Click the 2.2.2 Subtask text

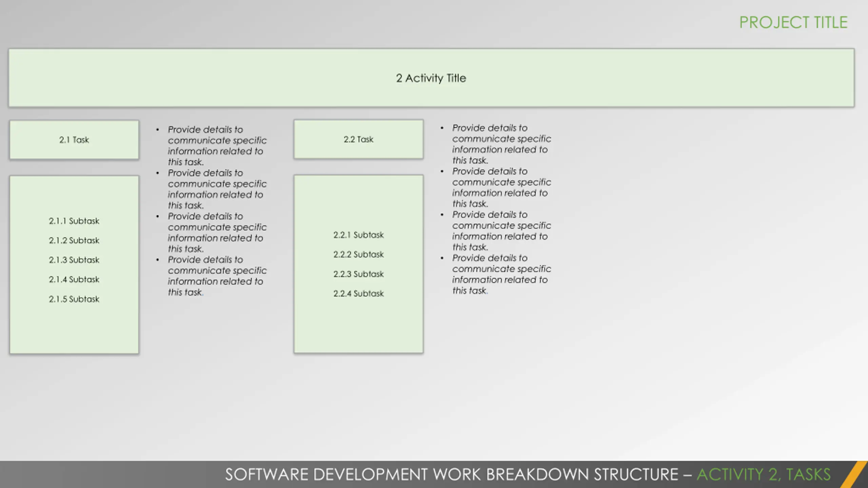(358, 254)
